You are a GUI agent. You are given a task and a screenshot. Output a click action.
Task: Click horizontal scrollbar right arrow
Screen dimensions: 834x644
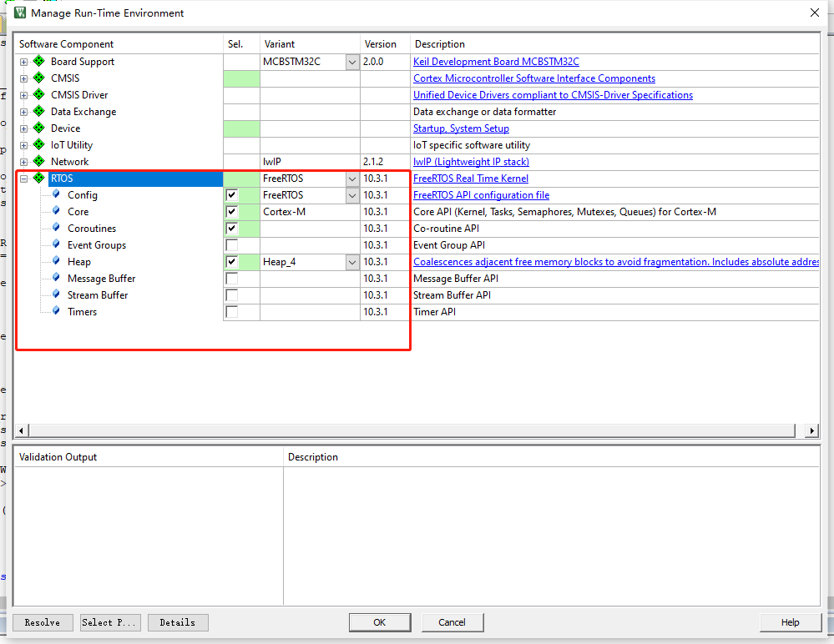pos(811,430)
